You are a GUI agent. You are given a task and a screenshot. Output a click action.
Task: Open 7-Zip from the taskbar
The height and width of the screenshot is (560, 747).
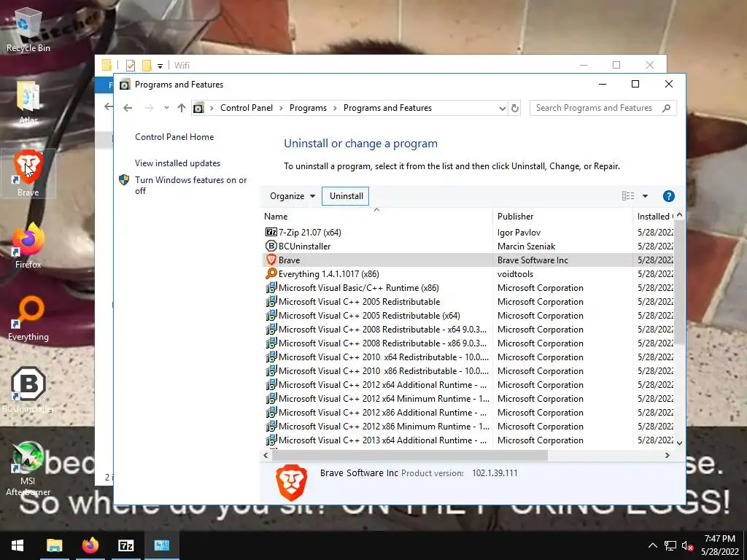click(125, 545)
